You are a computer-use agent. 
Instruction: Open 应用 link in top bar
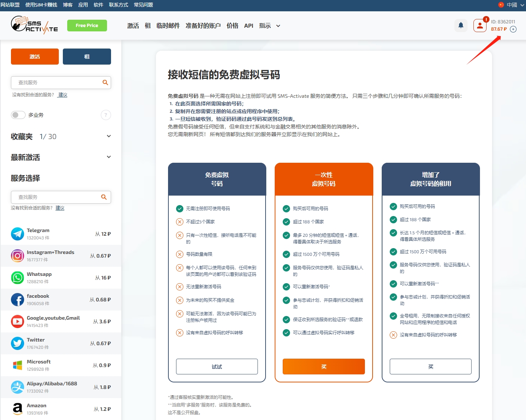click(83, 5)
